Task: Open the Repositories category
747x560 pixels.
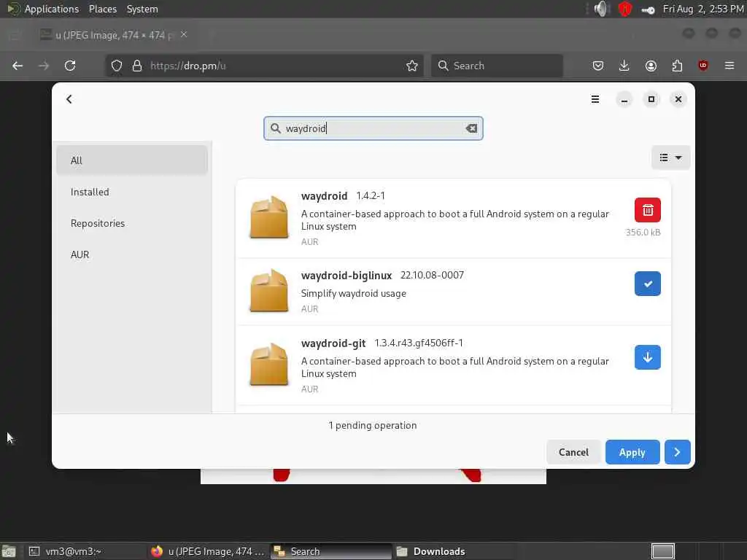Action: tap(132, 223)
